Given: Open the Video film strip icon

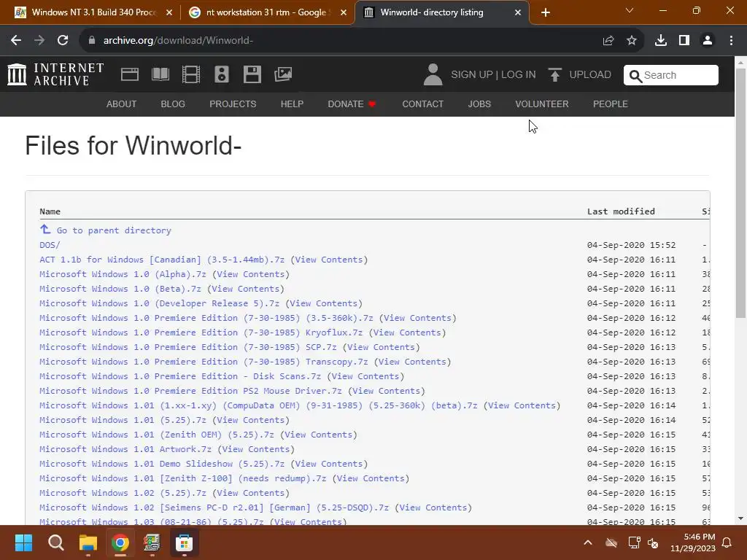Looking at the screenshot, I should coord(191,74).
